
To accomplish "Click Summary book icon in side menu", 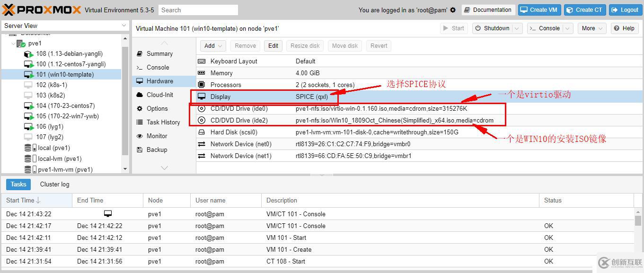I will 140,53.
